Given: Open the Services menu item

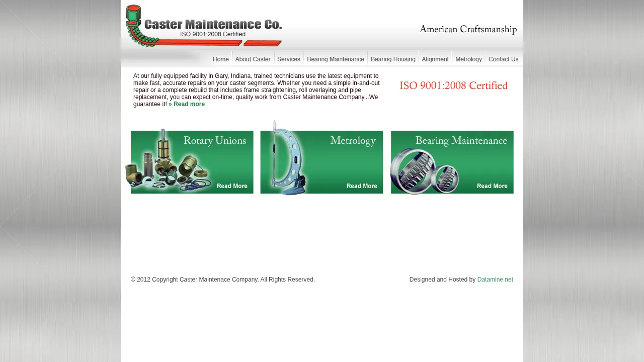Looking at the screenshot, I should pyautogui.click(x=289, y=59).
